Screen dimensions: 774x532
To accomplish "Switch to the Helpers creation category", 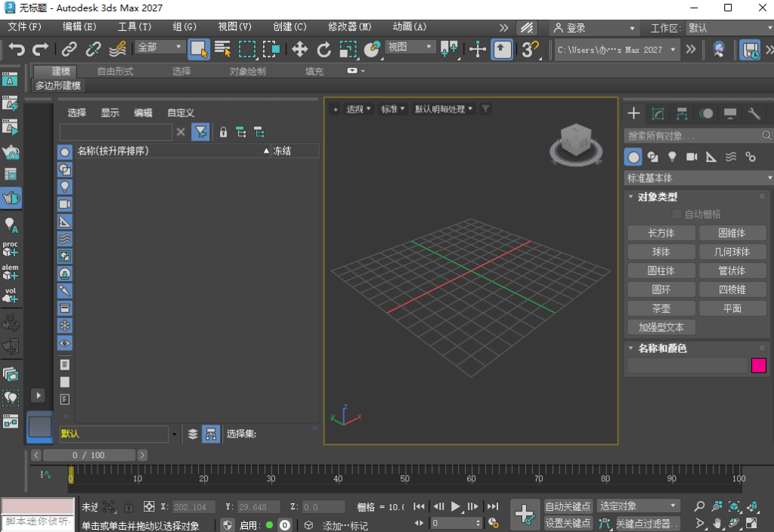I will click(x=711, y=157).
